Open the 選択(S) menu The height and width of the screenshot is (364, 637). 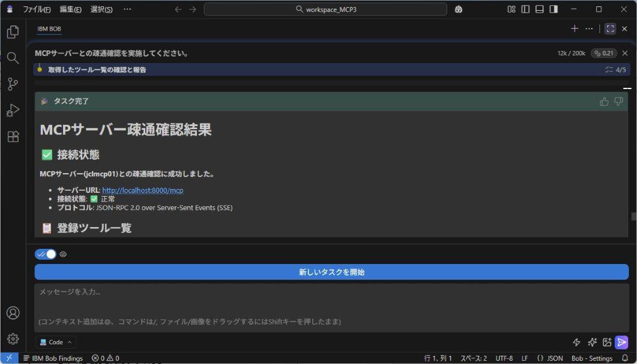coord(101,10)
